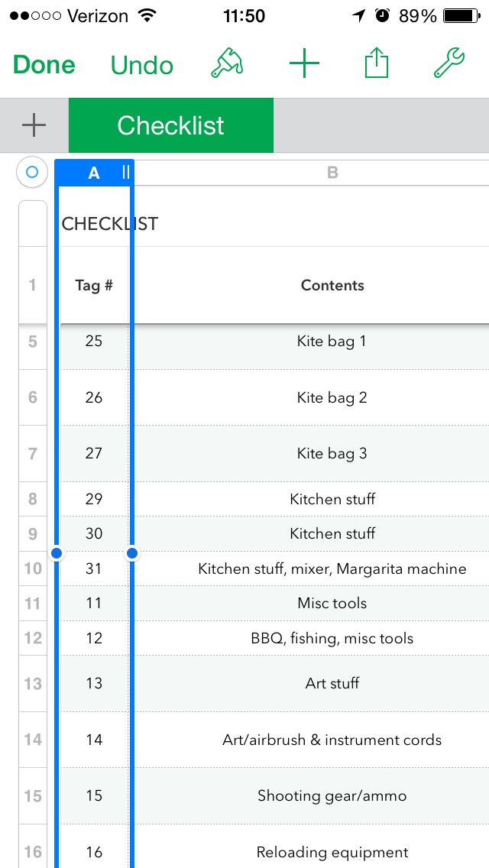489x868 pixels.
Task: Tap the Undo button
Action: click(x=142, y=65)
